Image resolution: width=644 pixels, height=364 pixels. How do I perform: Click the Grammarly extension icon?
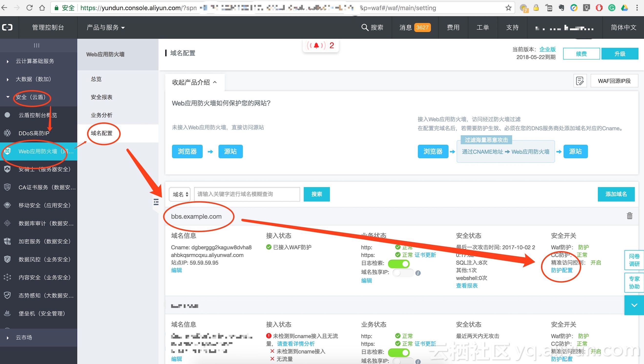[x=612, y=8]
